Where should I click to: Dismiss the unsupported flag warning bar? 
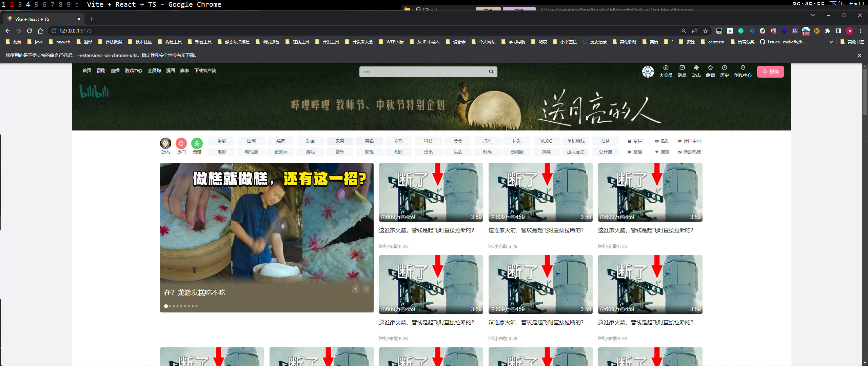pos(859,56)
